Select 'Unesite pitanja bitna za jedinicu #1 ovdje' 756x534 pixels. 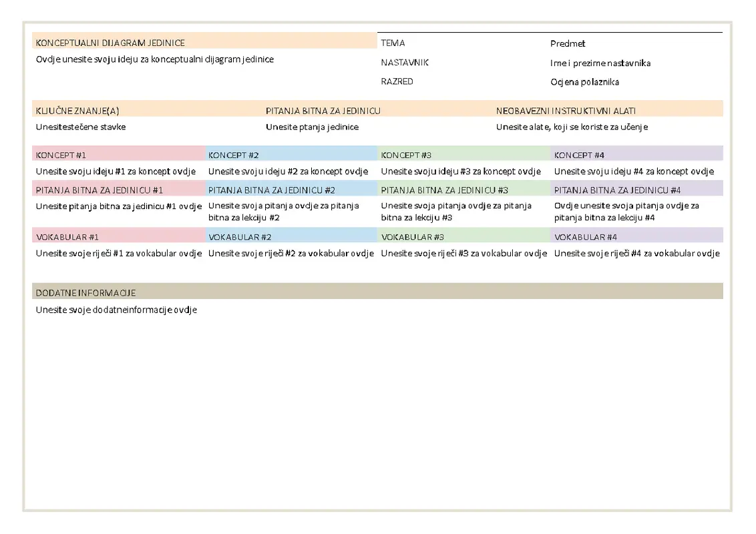point(119,206)
